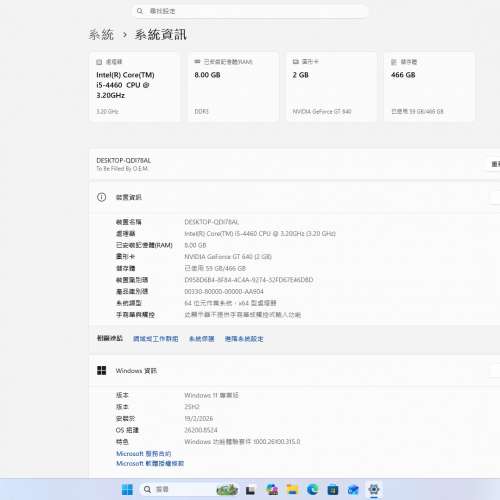Click the storage drive icon on 466 GB card
The image size is (500, 500).
pos(394,62)
